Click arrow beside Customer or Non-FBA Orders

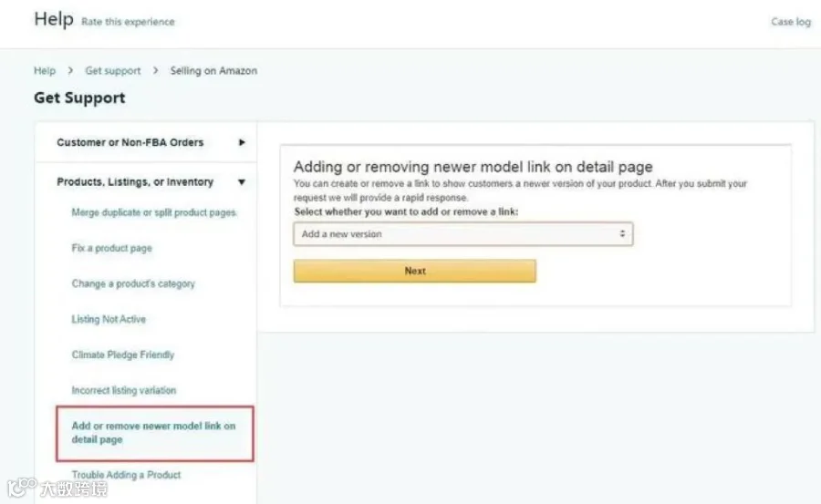(x=242, y=142)
